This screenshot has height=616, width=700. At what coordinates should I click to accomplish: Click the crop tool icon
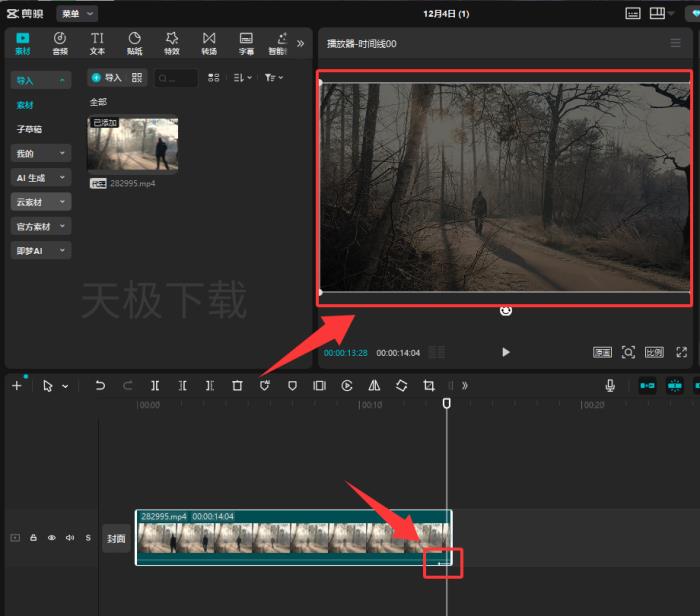pyautogui.click(x=429, y=385)
